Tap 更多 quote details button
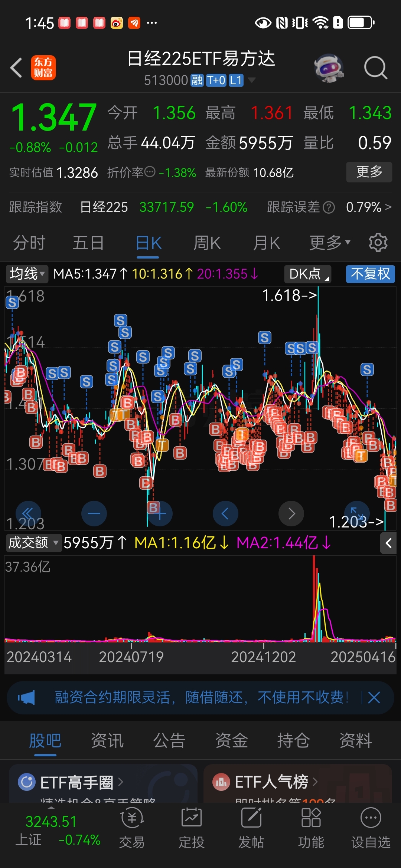This screenshot has height=868, width=401. tap(369, 172)
